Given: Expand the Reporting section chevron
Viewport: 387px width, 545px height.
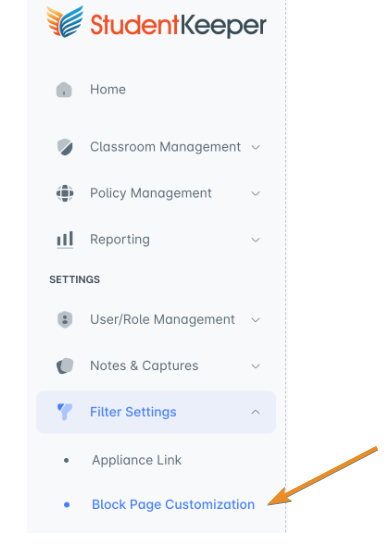Looking at the screenshot, I should pyautogui.click(x=256, y=240).
